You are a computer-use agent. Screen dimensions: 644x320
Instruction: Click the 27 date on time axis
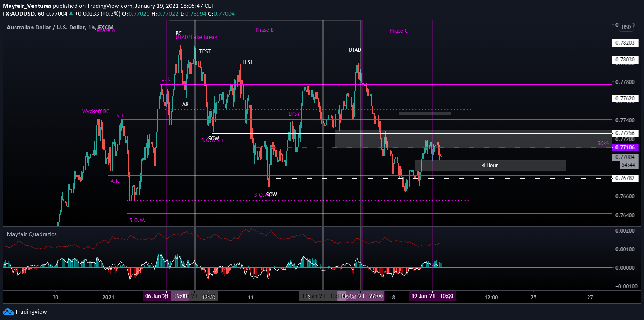[590, 297]
